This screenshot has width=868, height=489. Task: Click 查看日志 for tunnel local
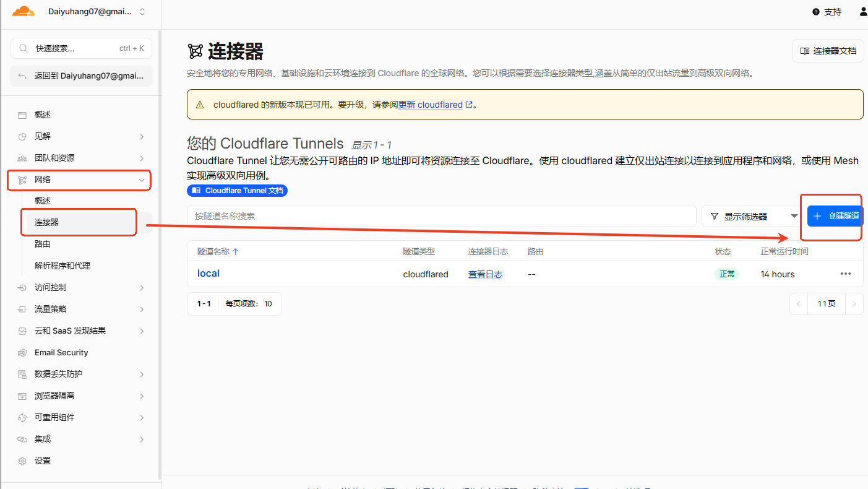pos(485,274)
